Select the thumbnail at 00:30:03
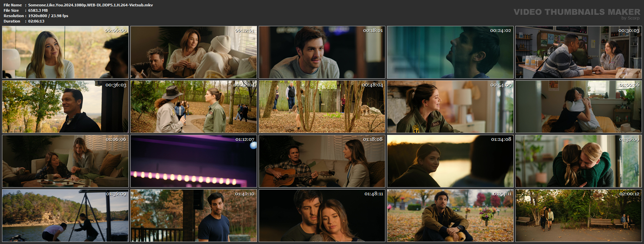 pyautogui.click(x=578, y=52)
